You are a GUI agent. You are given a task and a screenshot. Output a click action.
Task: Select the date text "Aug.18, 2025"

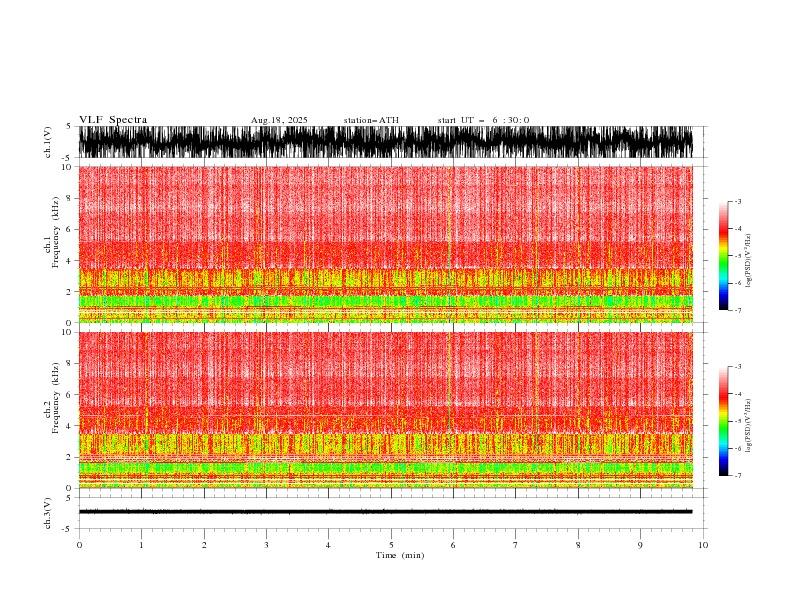[279, 120]
